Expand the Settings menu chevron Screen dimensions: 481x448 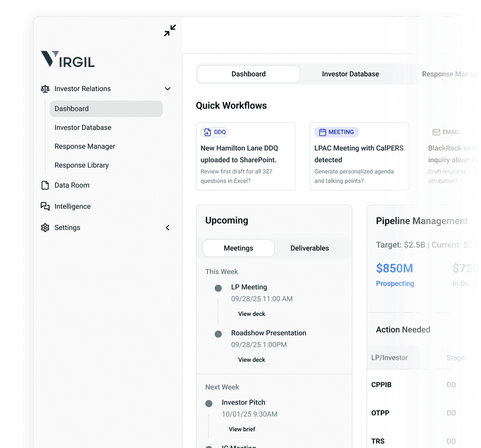[x=168, y=228]
